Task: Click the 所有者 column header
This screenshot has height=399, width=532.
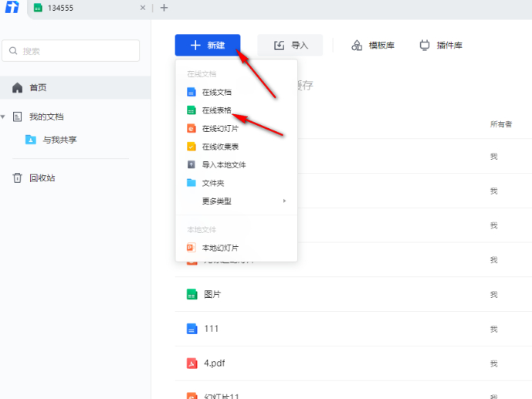Action: [x=501, y=124]
